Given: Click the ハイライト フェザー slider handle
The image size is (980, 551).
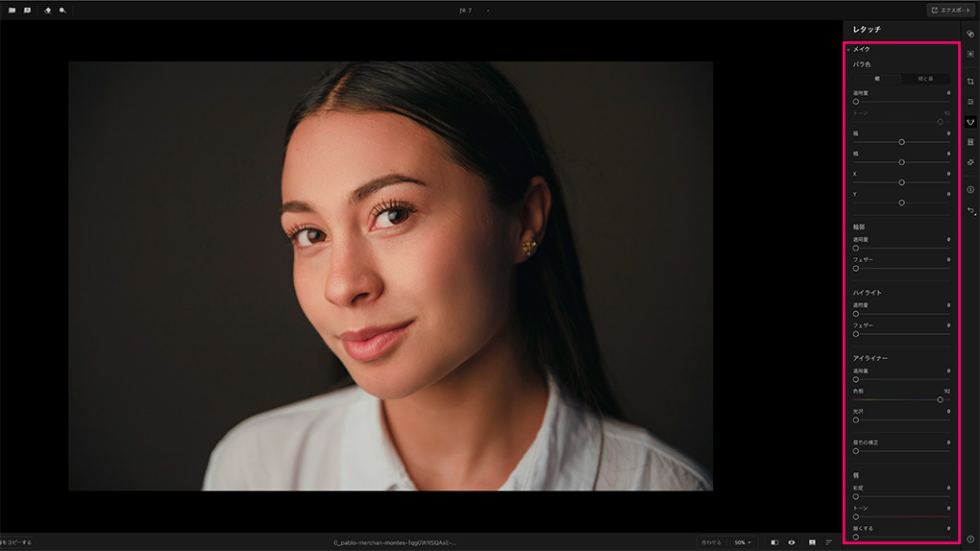Looking at the screenshot, I should [856, 334].
